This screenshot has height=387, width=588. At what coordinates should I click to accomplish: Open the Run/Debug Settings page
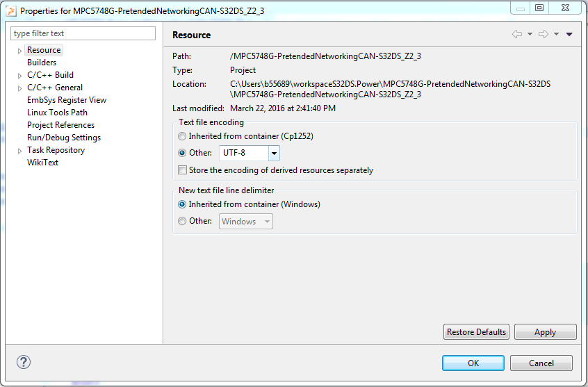64,138
